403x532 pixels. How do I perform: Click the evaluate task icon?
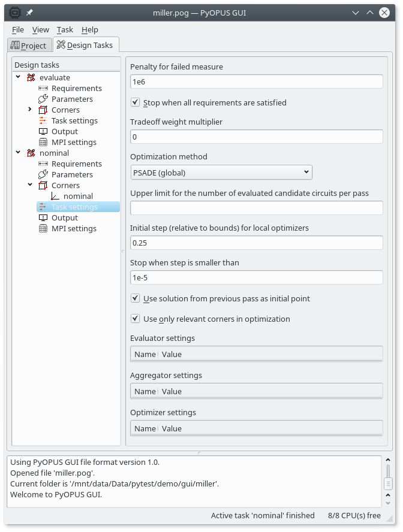pyautogui.click(x=31, y=77)
